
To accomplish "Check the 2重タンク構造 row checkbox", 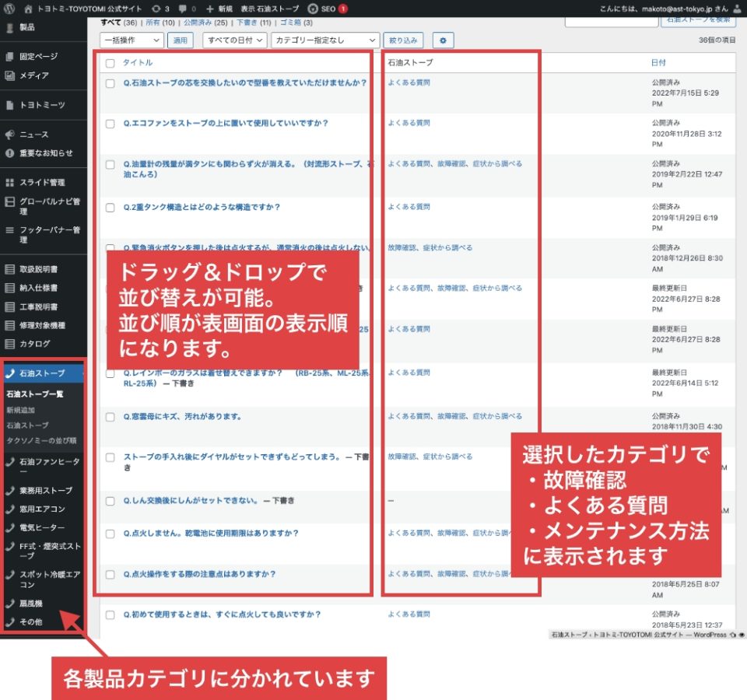I will (x=110, y=208).
